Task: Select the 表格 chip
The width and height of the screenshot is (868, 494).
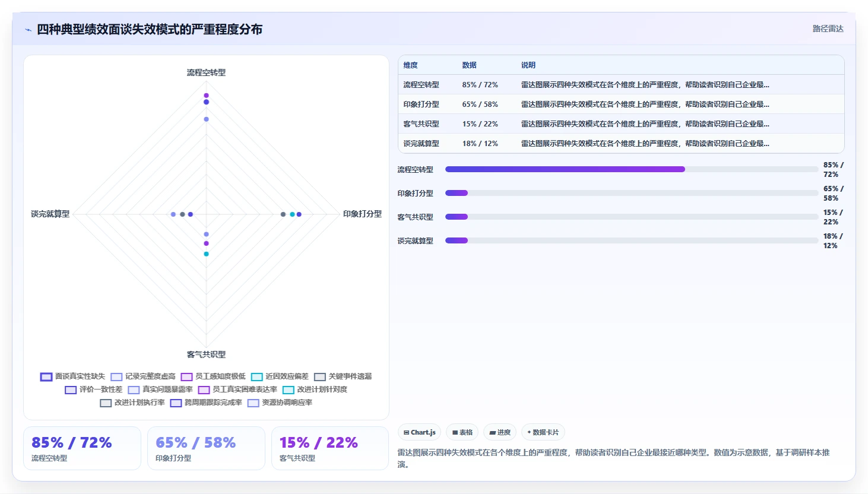Action: 462,432
